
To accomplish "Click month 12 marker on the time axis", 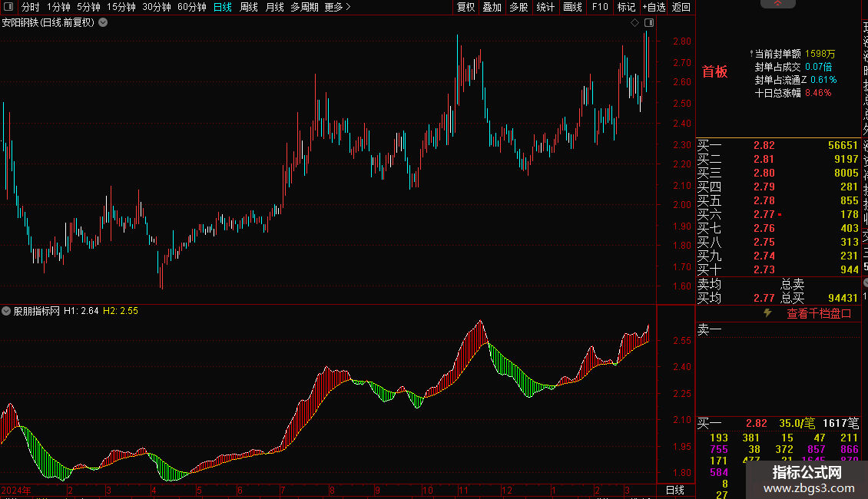I will pyautogui.click(x=507, y=490).
